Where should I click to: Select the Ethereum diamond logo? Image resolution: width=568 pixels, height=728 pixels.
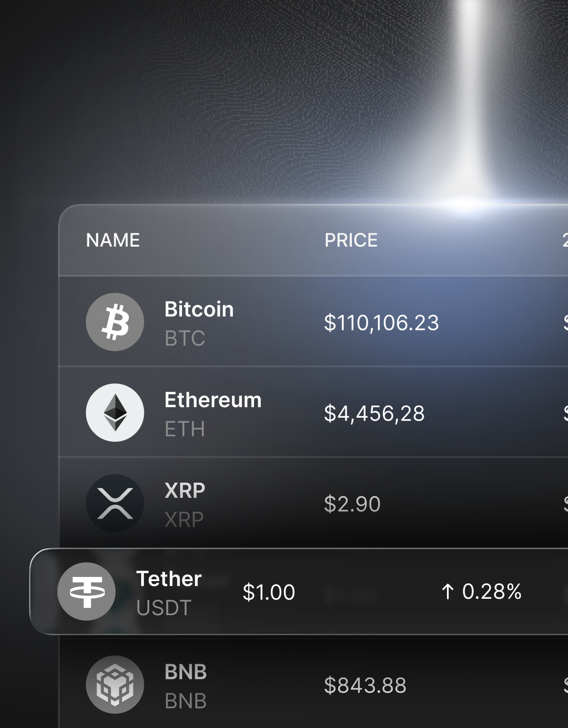[x=115, y=413]
